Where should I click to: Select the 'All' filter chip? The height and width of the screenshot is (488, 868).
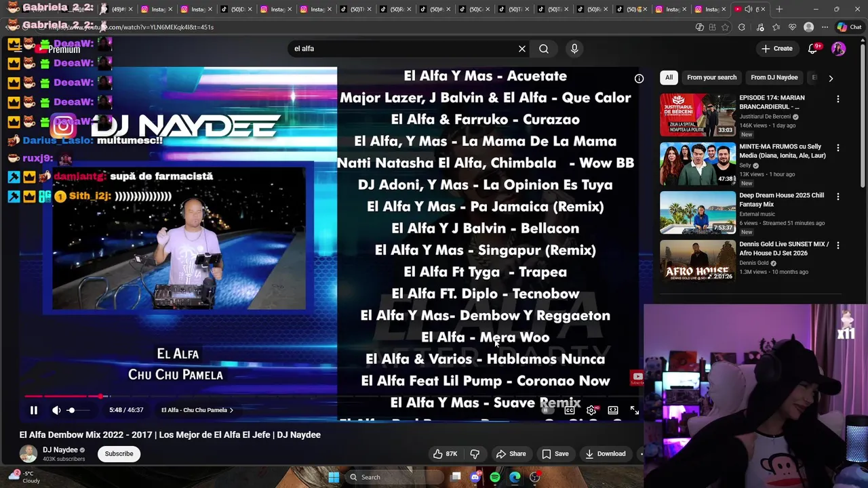coord(669,77)
